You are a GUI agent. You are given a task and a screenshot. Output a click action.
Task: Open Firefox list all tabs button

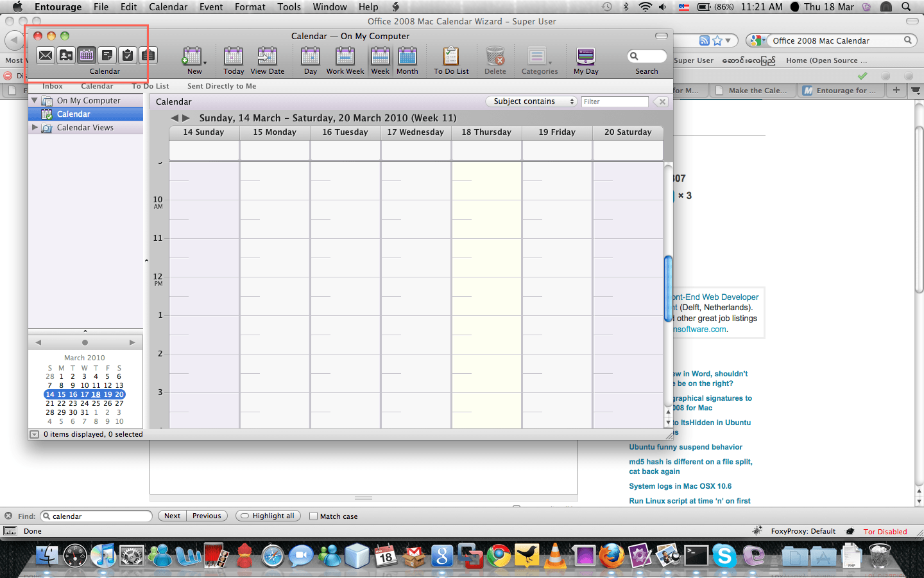pos(916,91)
